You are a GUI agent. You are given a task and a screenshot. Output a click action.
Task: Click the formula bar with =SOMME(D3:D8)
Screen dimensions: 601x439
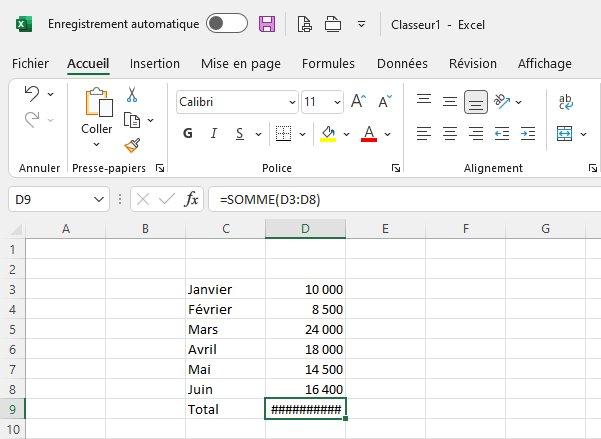[405, 199]
